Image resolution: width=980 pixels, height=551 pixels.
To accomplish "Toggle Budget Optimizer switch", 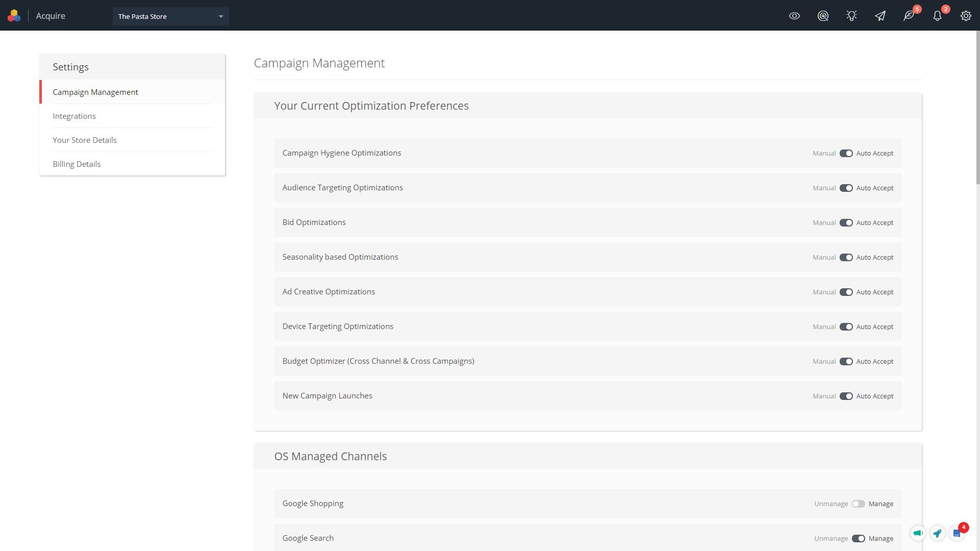I will click(x=846, y=362).
